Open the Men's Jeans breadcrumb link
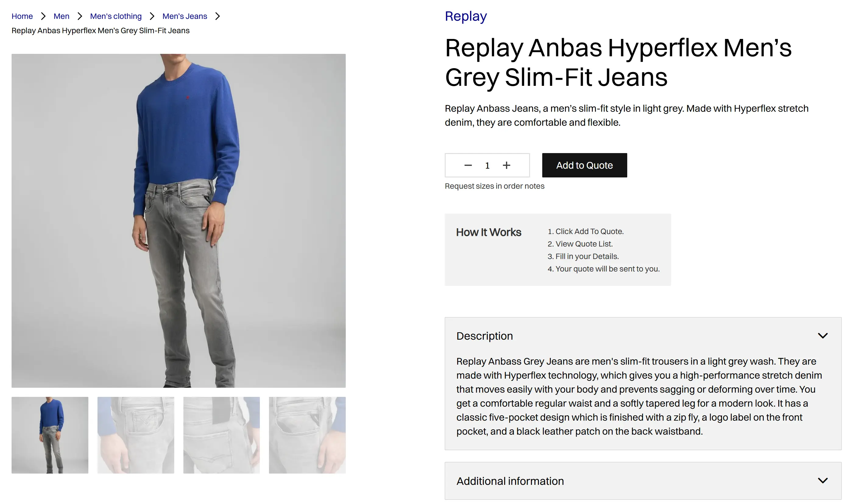The image size is (849, 504). [x=185, y=16]
